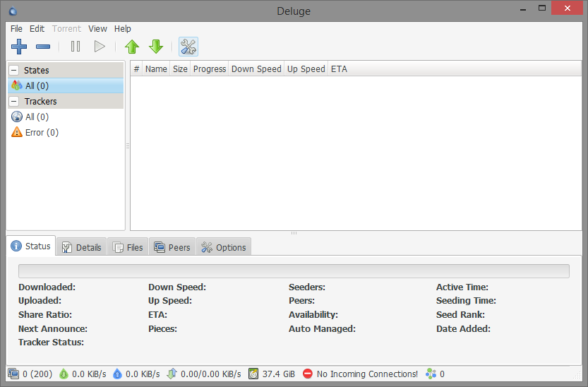This screenshot has width=588, height=387.
Task: Switch to the Details tab
Action: pos(82,247)
